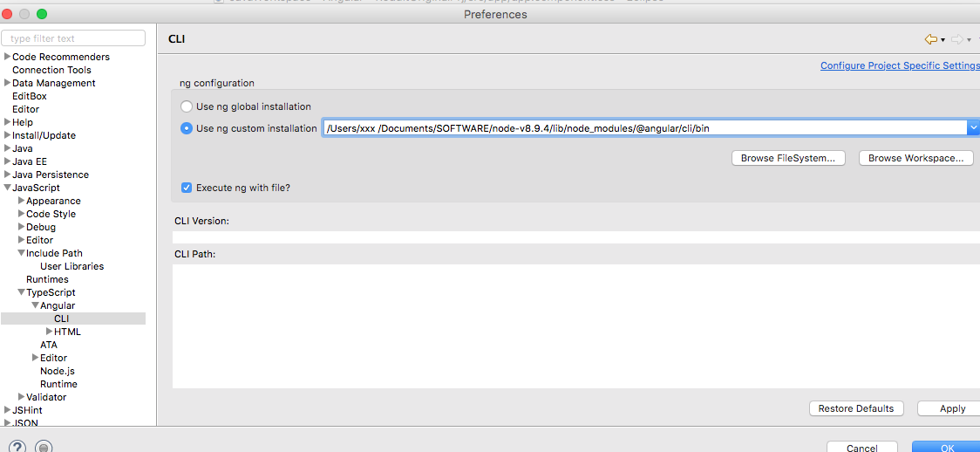Open the Runtime preferences page
Image resolution: width=980 pixels, height=452 pixels.
pos(58,384)
